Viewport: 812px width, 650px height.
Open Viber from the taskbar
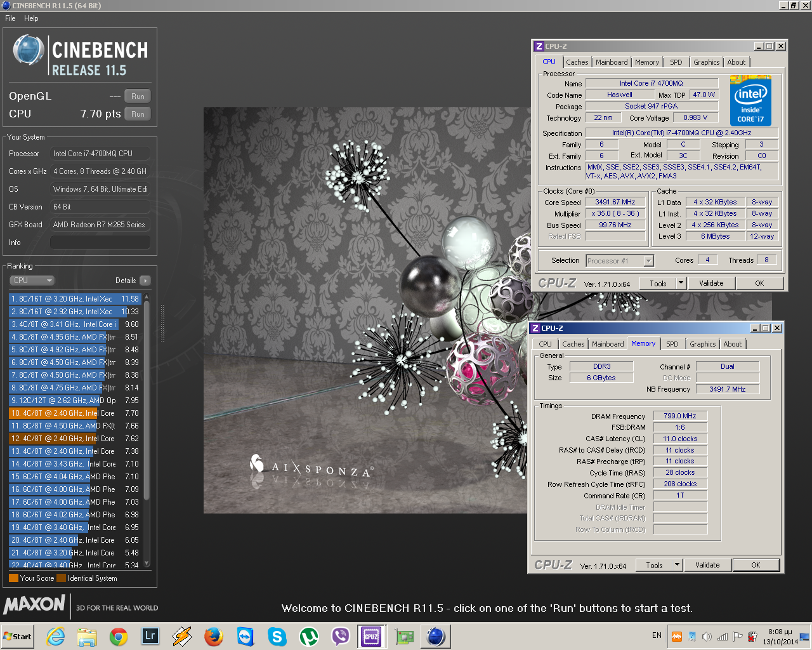(x=341, y=636)
